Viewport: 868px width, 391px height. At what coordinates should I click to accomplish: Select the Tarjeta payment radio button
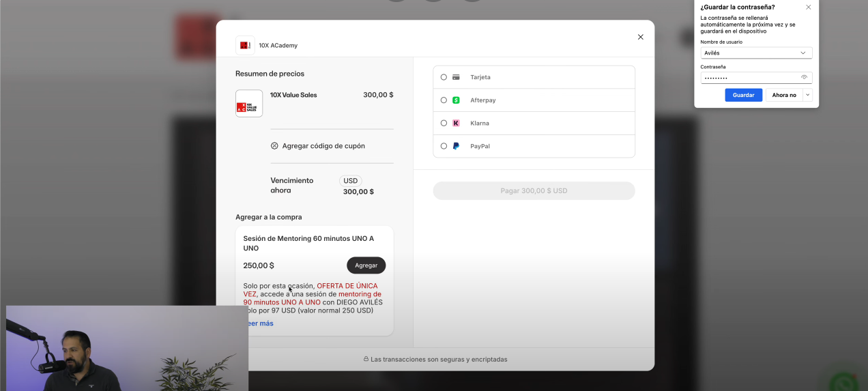pyautogui.click(x=444, y=77)
